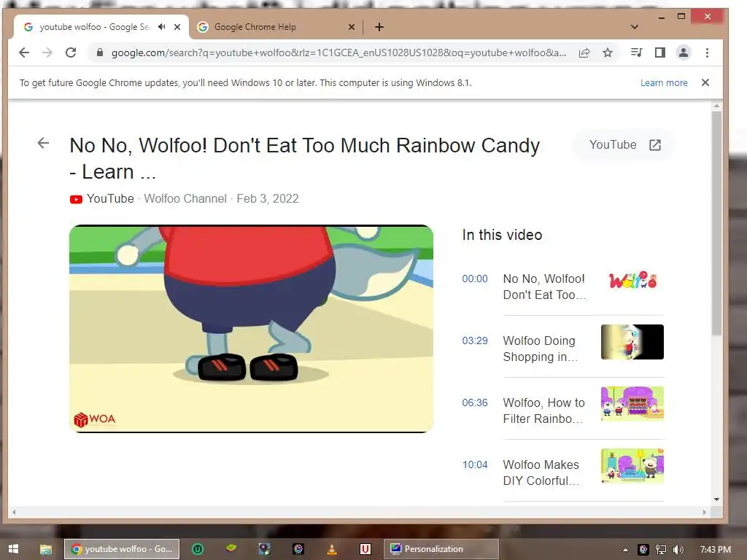Close the youtube wolfoo tab

tap(177, 27)
